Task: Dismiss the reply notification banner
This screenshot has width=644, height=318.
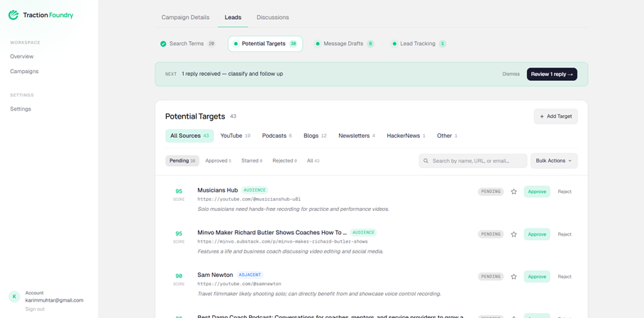Action: (x=511, y=74)
